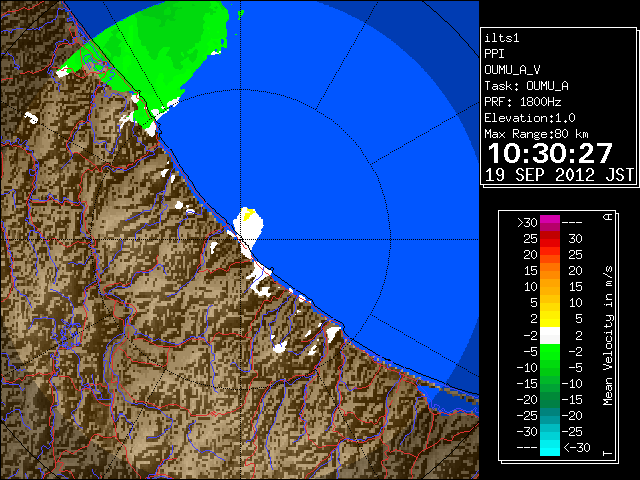Pick the cyan <-30 color band
Image resolution: width=640 pixels, height=480 pixels.
pyautogui.click(x=550, y=448)
